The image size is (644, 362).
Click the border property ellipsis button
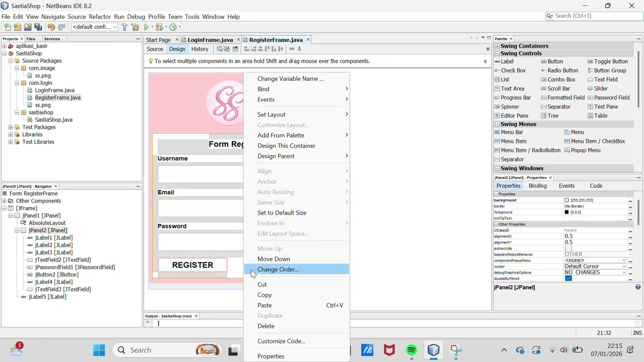630,206
